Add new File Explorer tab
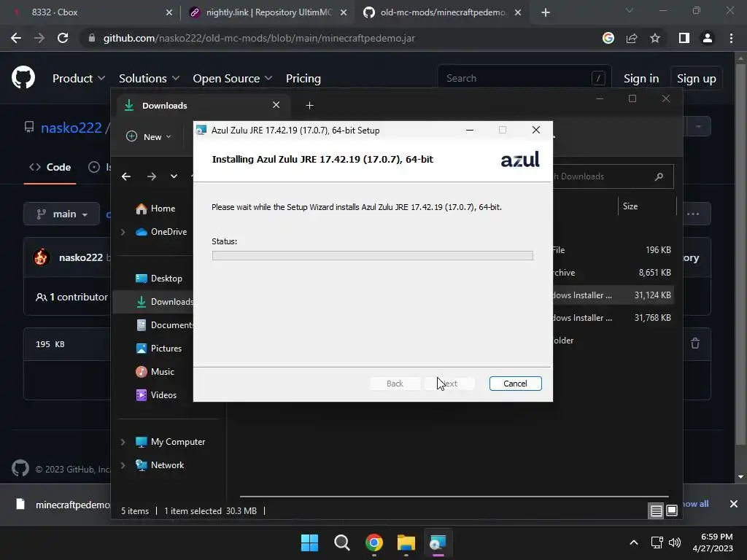Image resolution: width=747 pixels, height=560 pixels. [309, 105]
